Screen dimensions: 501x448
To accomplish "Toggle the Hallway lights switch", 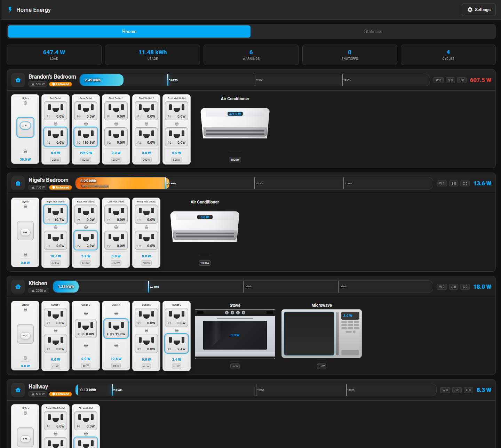I will pyautogui.click(x=25, y=437).
